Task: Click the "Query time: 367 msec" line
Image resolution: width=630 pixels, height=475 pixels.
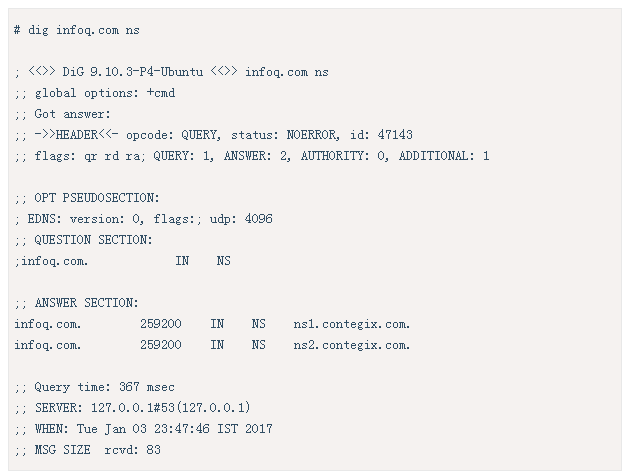Action: [x=94, y=387]
